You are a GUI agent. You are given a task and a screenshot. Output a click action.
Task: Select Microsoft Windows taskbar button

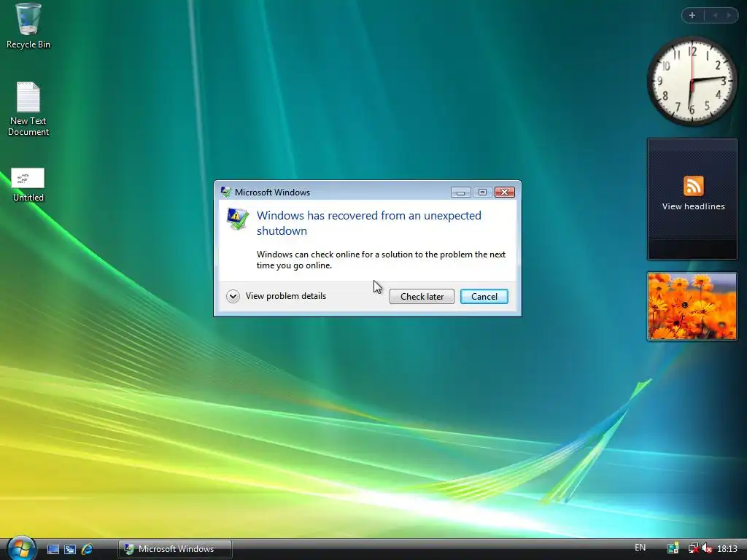(x=175, y=549)
